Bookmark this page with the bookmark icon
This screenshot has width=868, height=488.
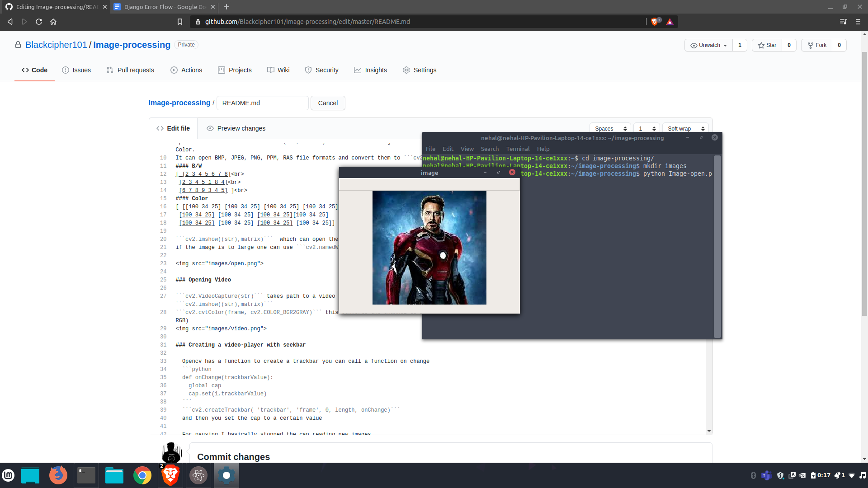[x=180, y=22]
